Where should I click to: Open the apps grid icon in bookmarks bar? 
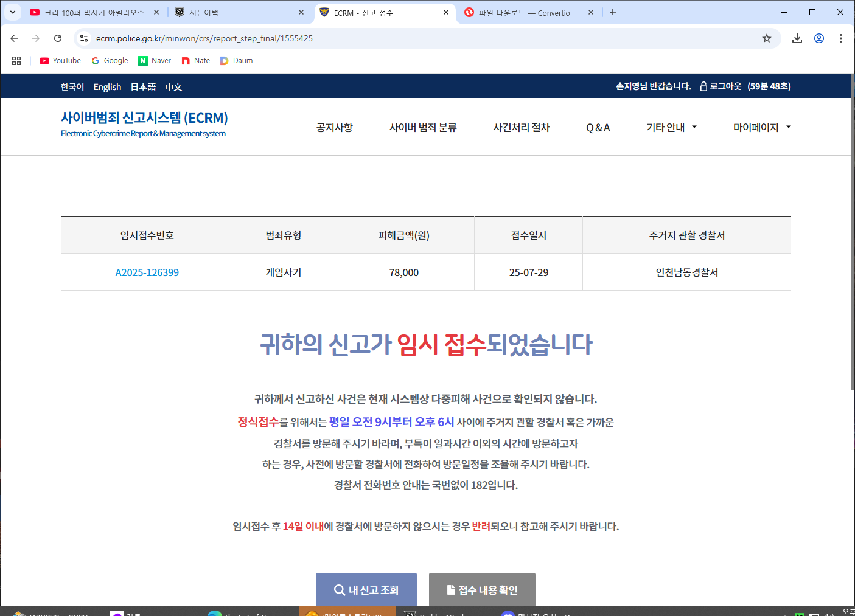pos(16,61)
